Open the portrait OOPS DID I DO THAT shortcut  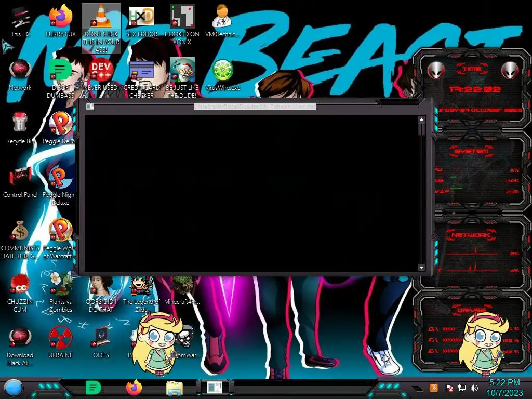(101, 295)
